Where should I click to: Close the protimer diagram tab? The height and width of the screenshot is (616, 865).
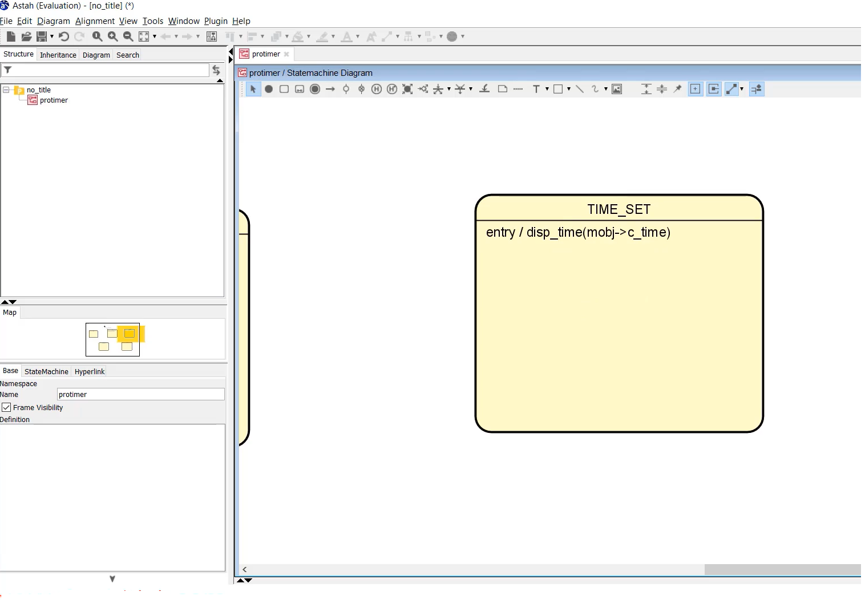[286, 54]
